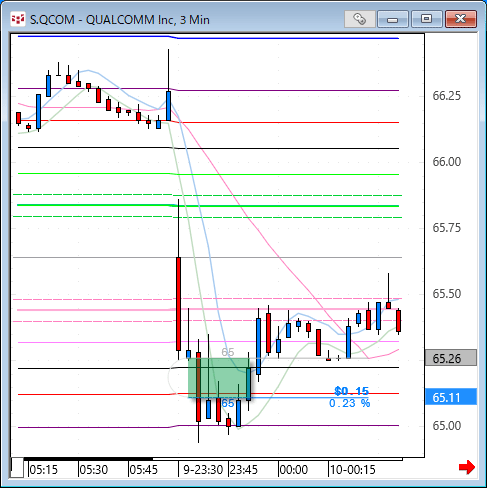487x488 pixels.
Task: Click the red candlestick app icon
Action: [x=17, y=19]
